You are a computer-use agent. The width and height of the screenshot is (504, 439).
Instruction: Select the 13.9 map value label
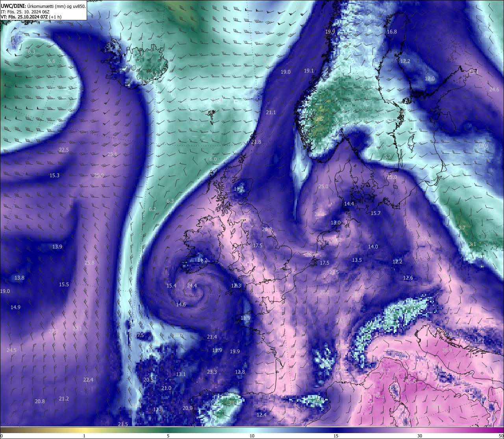click(57, 247)
